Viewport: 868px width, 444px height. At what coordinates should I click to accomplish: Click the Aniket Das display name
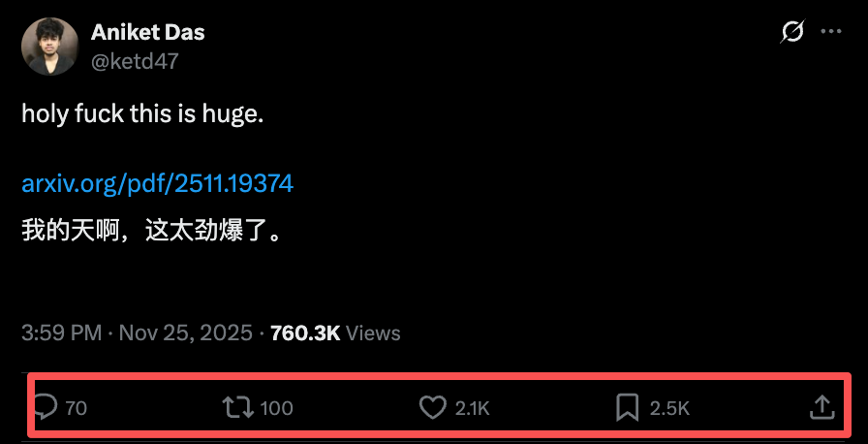coord(147,32)
